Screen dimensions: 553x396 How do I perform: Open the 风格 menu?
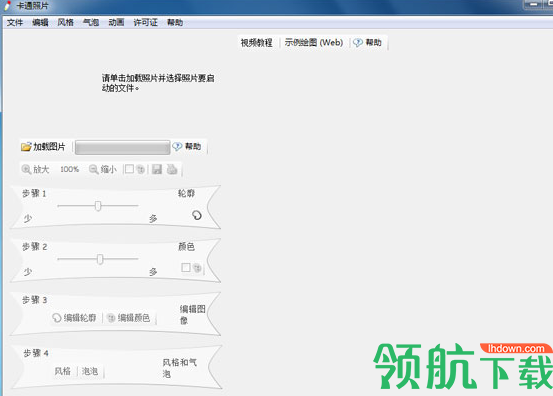click(x=66, y=23)
